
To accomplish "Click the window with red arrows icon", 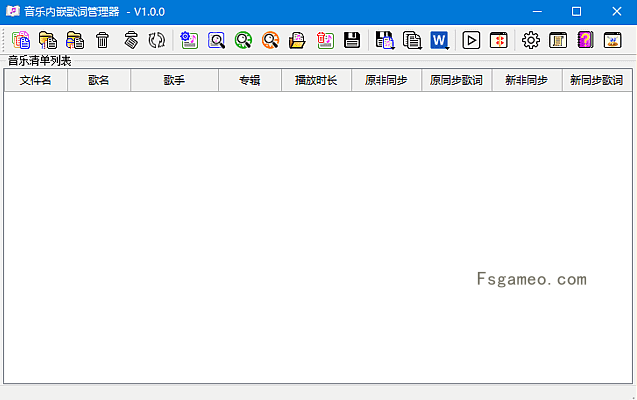I will pos(498,40).
